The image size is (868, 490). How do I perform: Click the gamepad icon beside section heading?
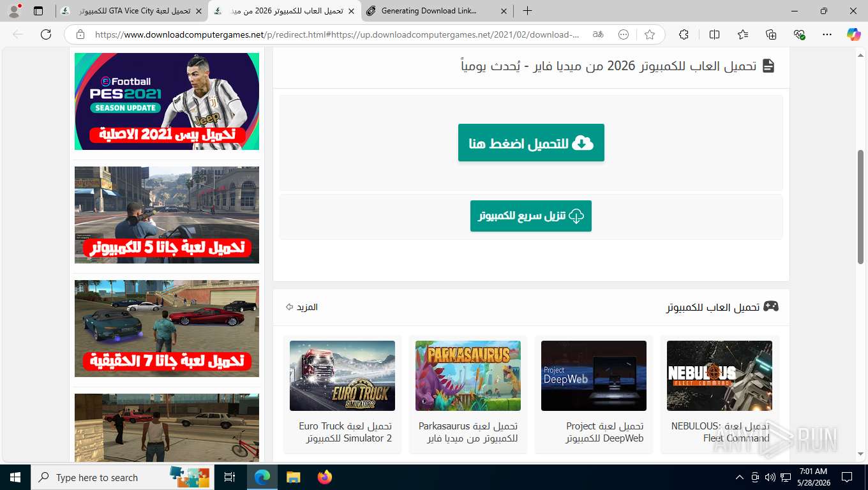click(771, 306)
